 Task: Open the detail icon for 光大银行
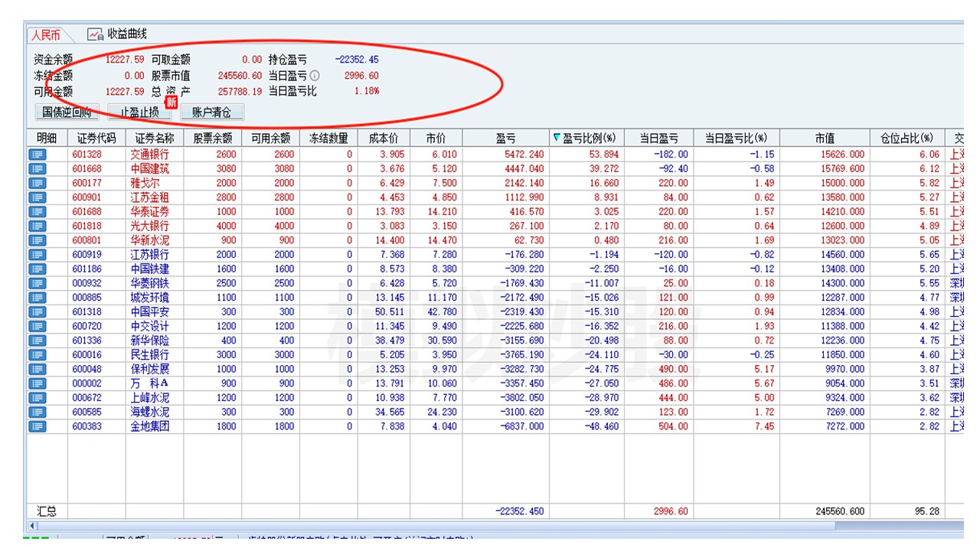pos(37,227)
